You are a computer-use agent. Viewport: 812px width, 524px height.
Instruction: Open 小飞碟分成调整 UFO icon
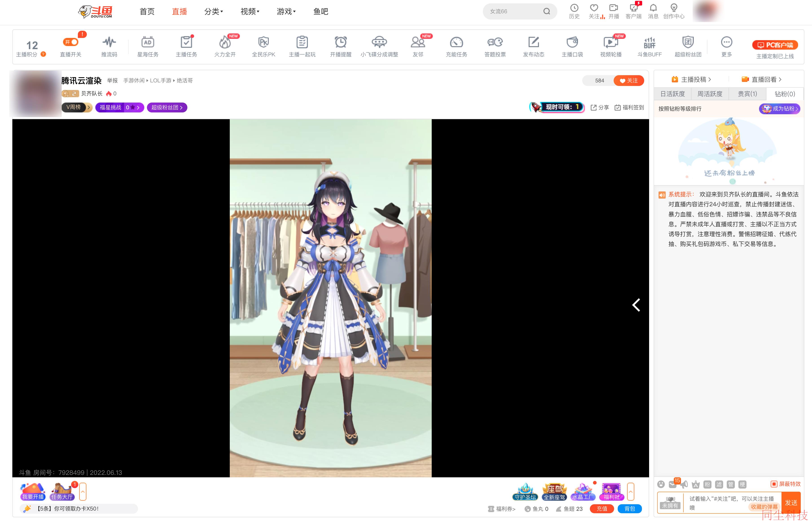point(379,42)
